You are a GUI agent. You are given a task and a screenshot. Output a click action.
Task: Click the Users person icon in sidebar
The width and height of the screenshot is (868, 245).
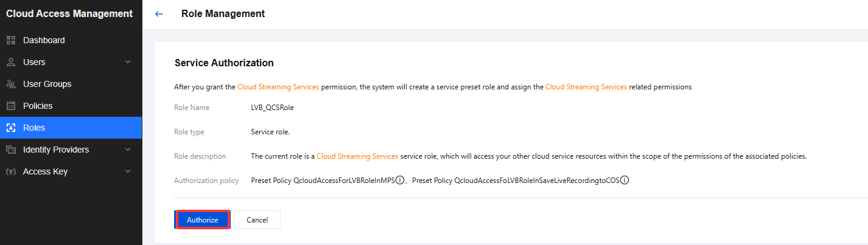[10, 62]
